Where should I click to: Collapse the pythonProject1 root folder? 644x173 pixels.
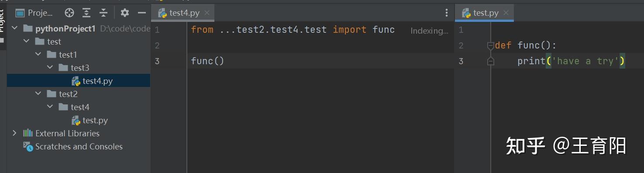[x=14, y=28]
